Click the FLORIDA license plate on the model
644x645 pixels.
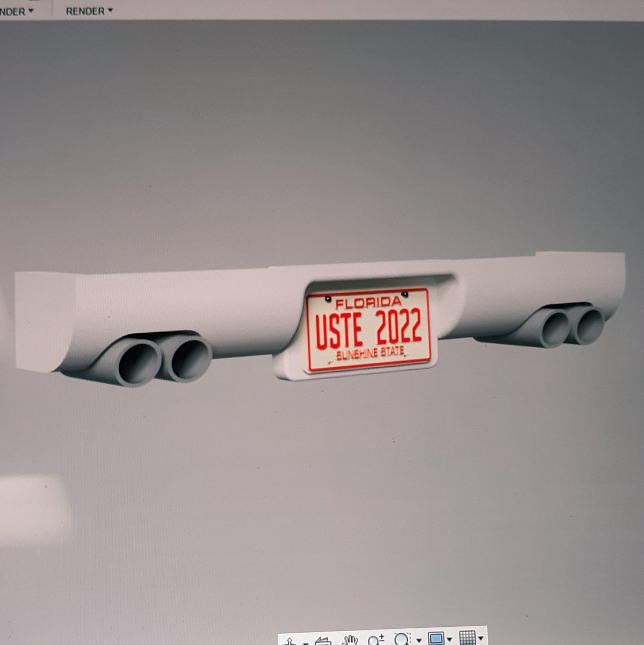[369, 331]
